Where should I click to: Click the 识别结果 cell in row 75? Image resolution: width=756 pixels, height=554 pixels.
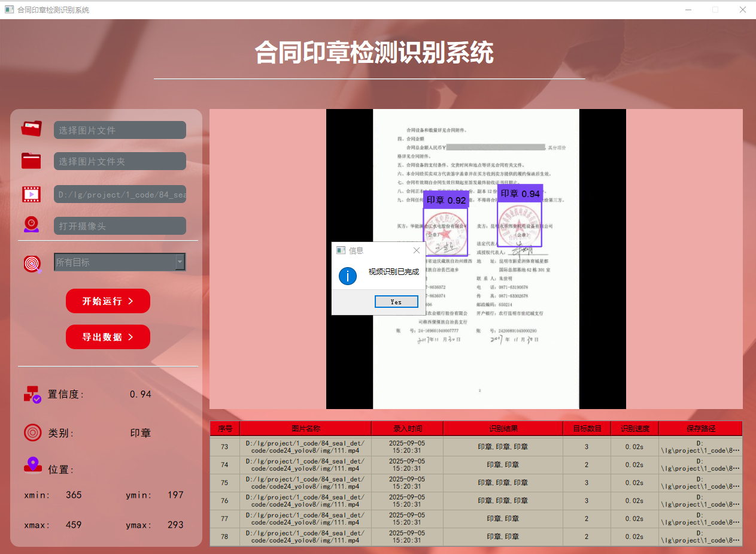coord(503,483)
